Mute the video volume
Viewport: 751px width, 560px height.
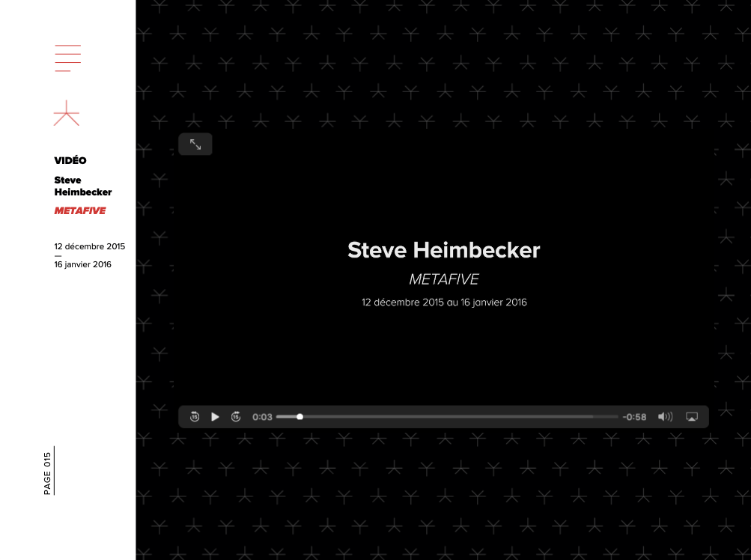tap(665, 417)
